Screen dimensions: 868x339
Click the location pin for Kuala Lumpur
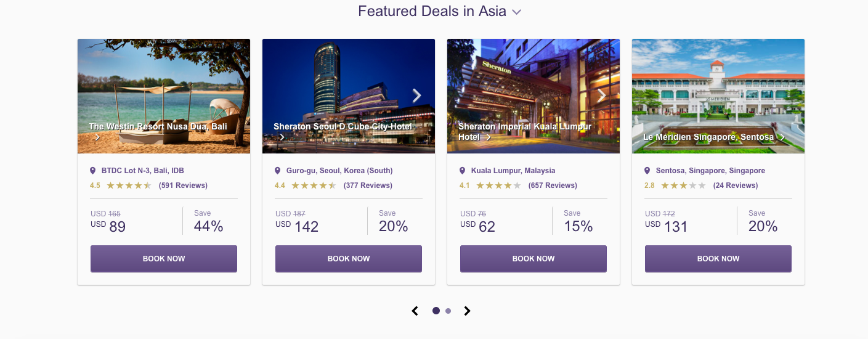coord(463,171)
